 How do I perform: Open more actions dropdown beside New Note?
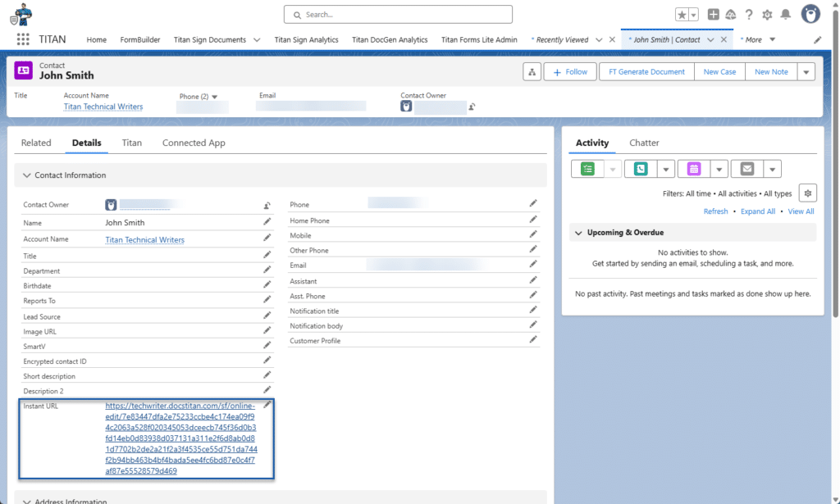806,72
